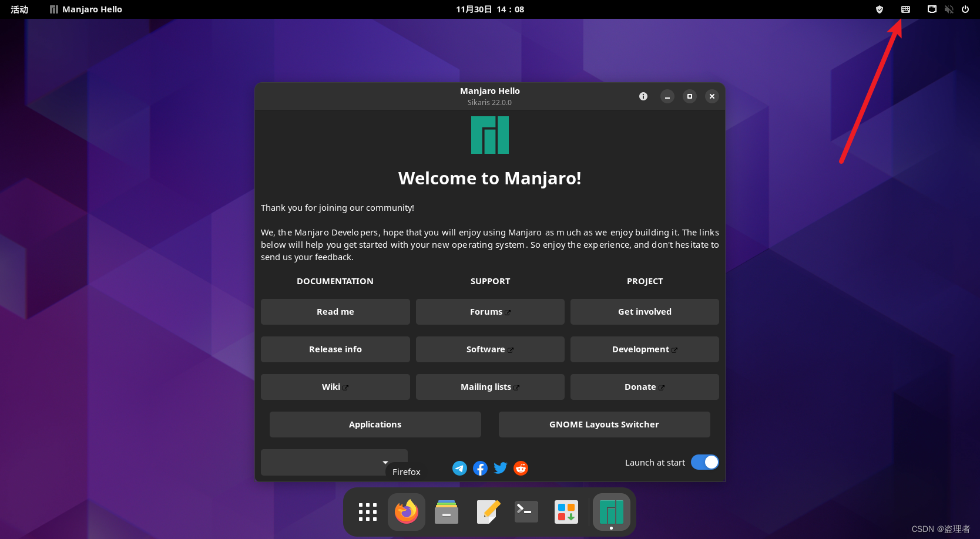Image resolution: width=980 pixels, height=539 pixels.
Task: Click the Sikaris 22.0.0 subtitle
Action: coord(489,103)
